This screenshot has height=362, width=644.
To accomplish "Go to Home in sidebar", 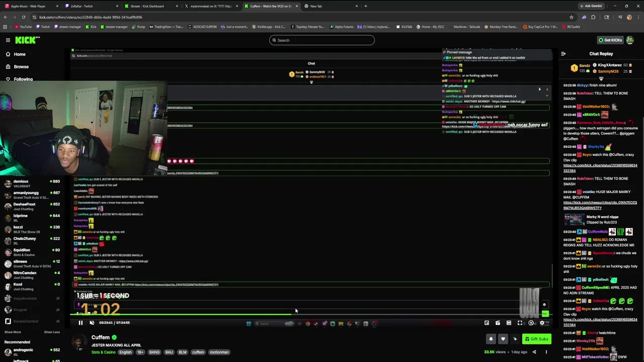I will click(20, 54).
